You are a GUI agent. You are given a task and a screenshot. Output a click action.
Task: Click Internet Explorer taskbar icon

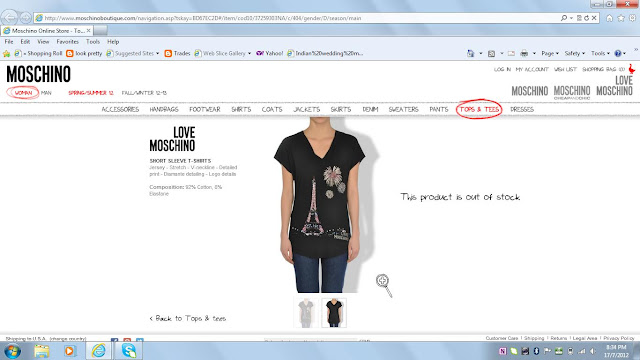point(98,351)
